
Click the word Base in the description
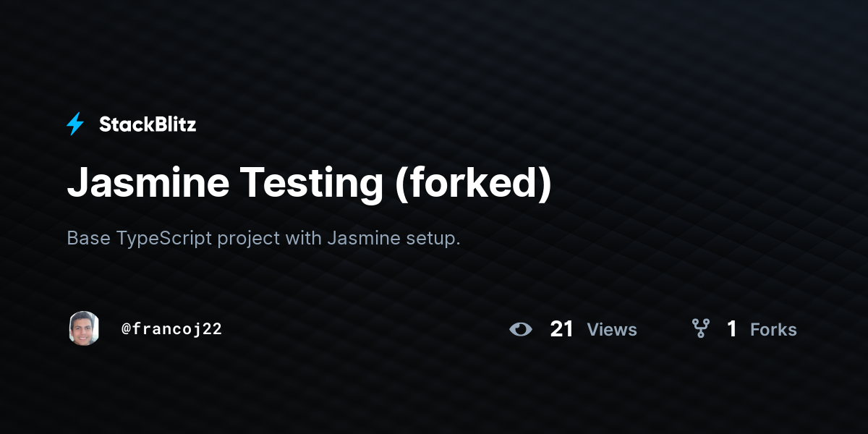pos(88,238)
